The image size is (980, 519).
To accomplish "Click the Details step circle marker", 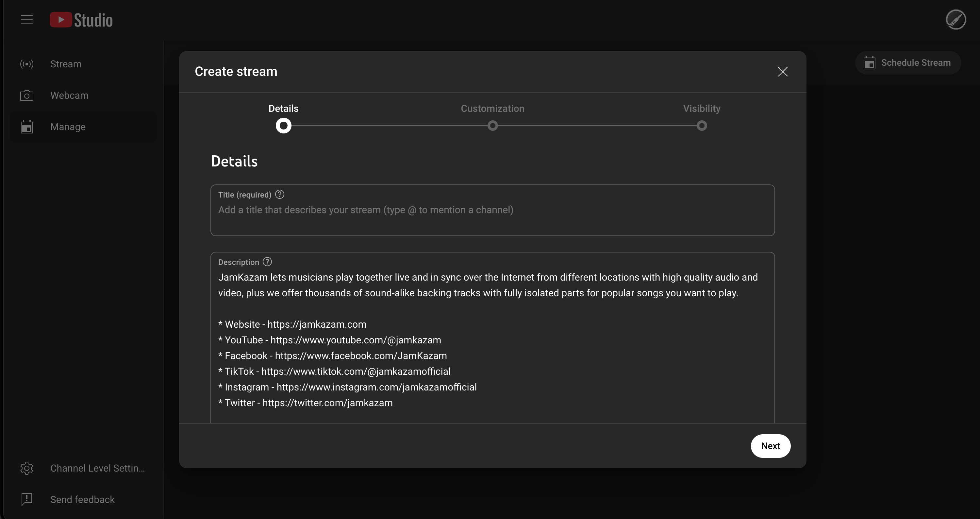I will (x=283, y=126).
